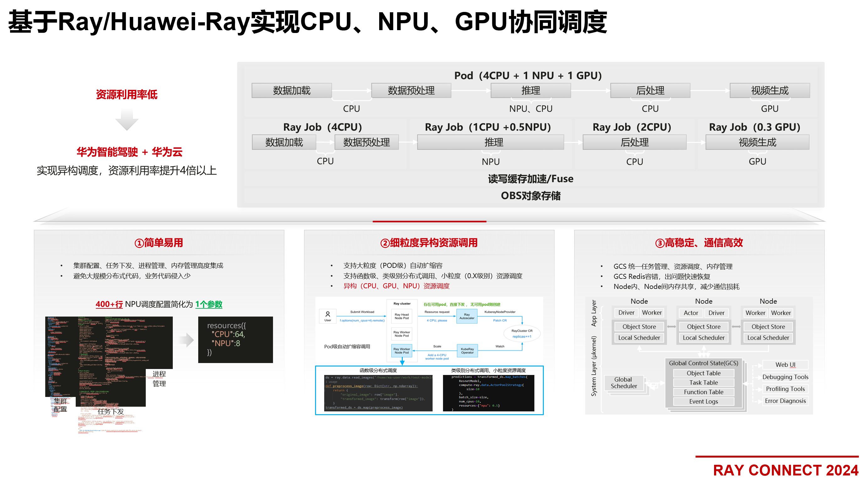Viewport: 868px width, 483px height.
Task: Click the Error Diagnosis box
Action: 785,401
